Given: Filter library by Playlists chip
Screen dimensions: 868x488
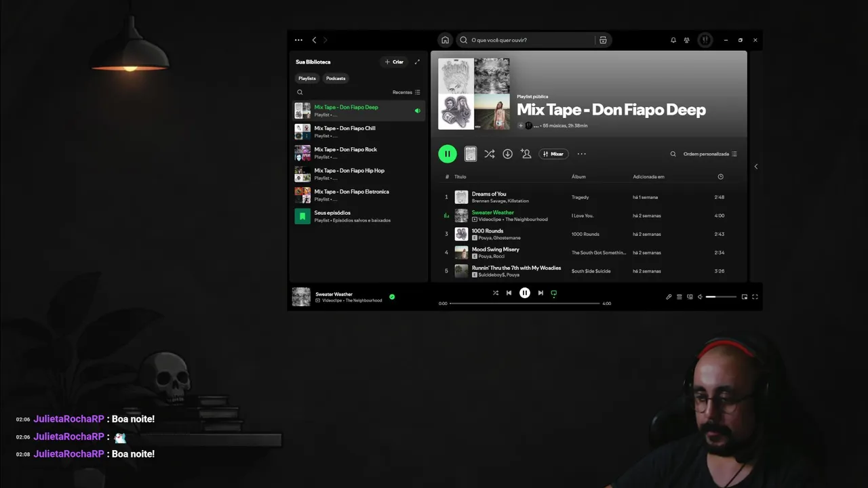Looking at the screenshot, I should [x=307, y=78].
